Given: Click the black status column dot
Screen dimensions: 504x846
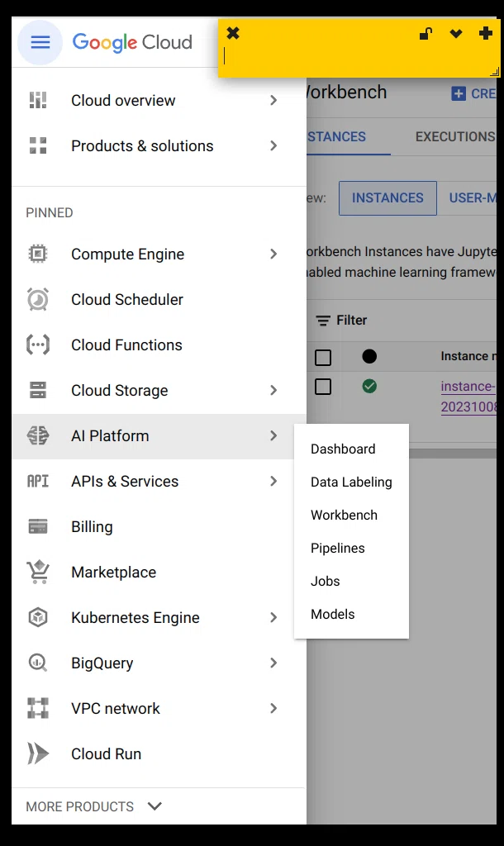Looking at the screenshot, I should [369, 356].
